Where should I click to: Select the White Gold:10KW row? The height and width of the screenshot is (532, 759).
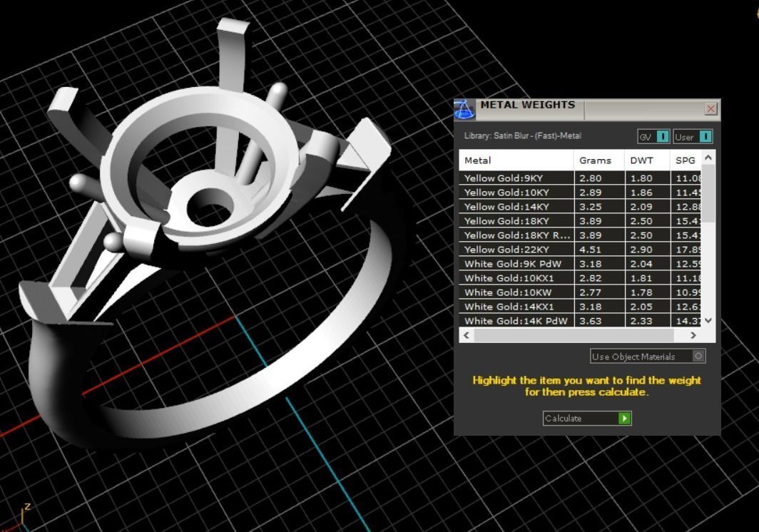click(580, 292)
